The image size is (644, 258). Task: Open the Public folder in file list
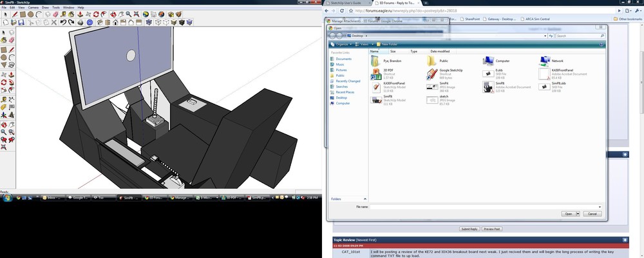pos(437,61)
